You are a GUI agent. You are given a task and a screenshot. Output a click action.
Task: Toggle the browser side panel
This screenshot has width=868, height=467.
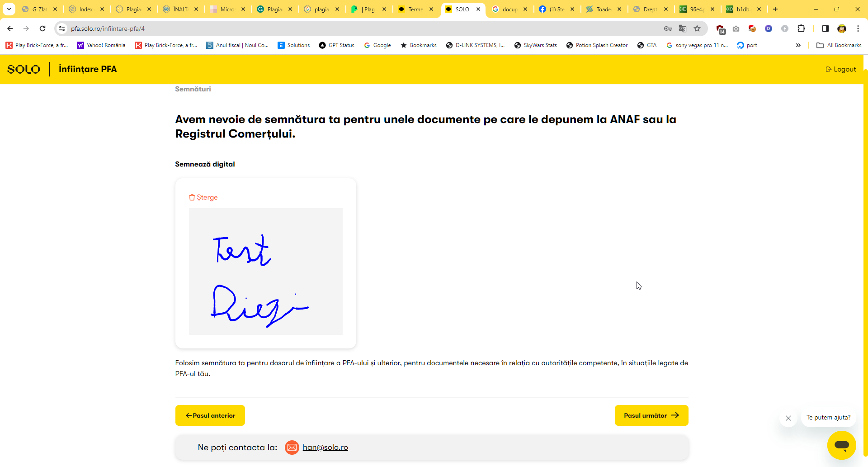click(x=825, y=29)
